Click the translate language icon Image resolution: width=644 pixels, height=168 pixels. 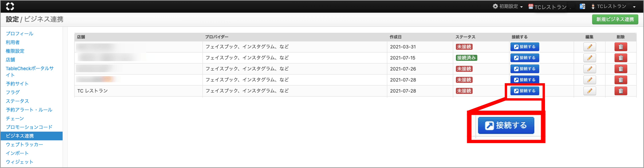(582, 7)
